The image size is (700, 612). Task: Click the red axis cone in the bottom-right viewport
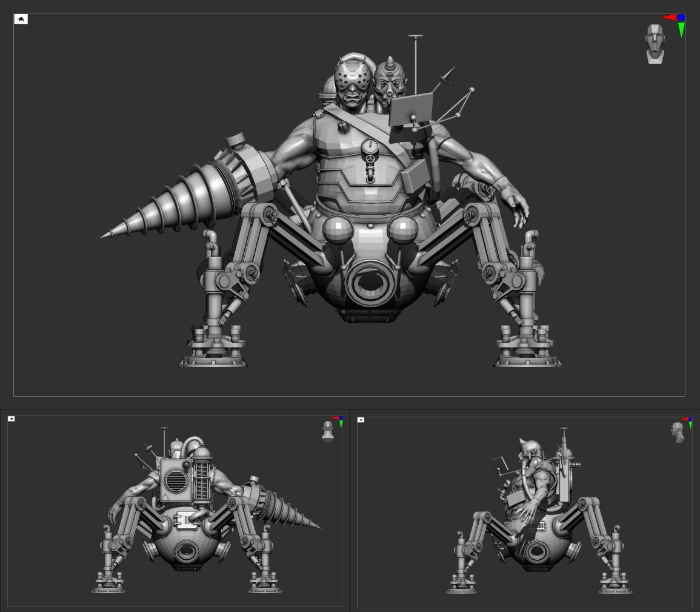(x=684, y=419)
